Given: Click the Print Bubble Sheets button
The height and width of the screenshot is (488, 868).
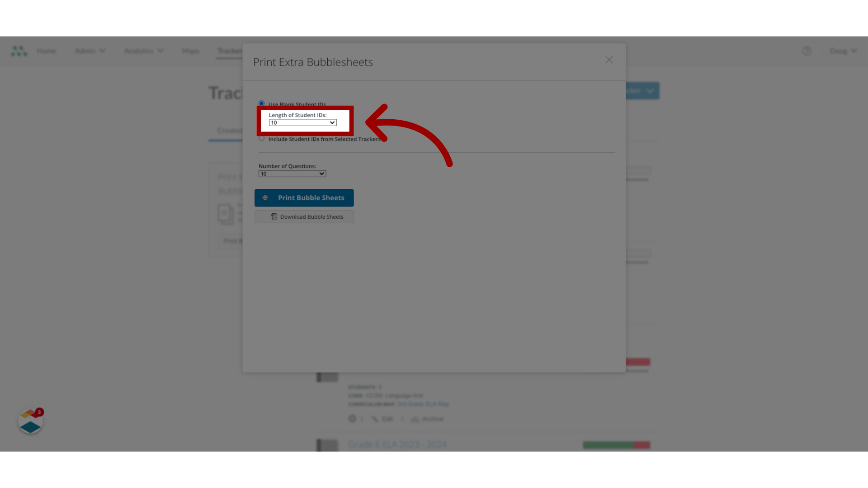Looking at the screenshot, I should [x=304, y=197].
